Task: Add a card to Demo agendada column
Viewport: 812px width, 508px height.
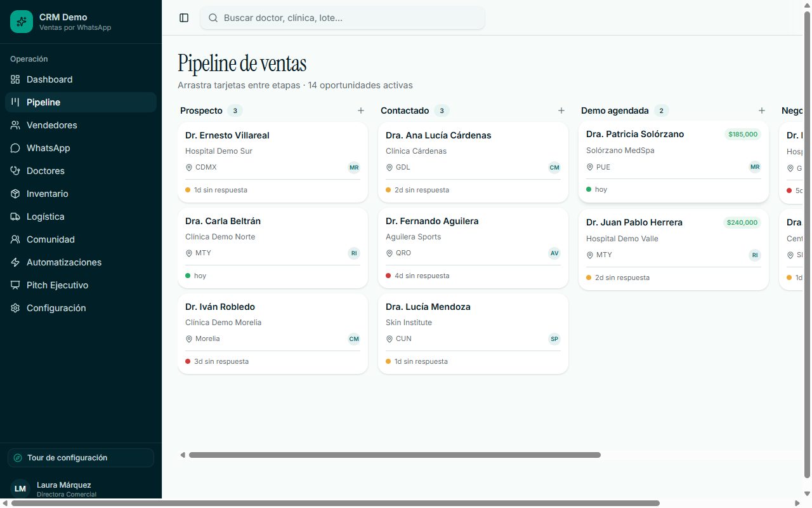Action: point(762,110)
